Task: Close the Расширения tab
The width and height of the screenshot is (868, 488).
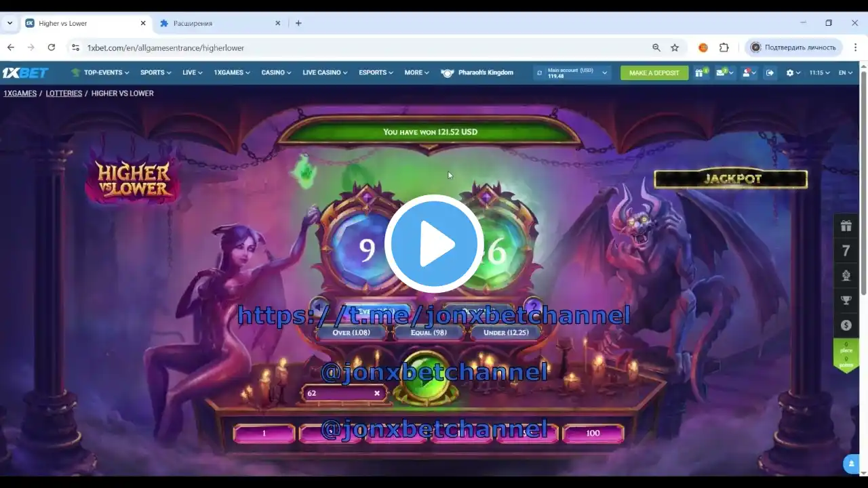Action: pos(277,23)
